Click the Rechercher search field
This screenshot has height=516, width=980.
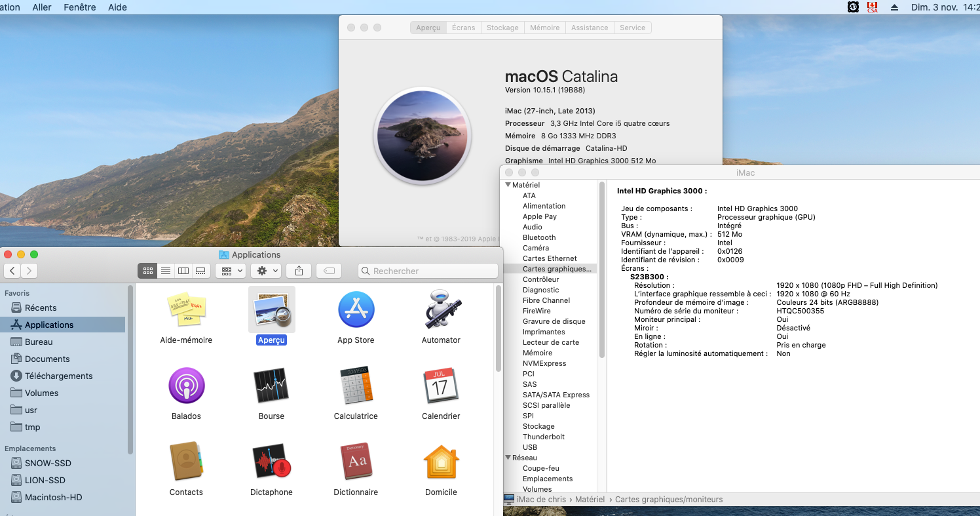tap(428, 271)
